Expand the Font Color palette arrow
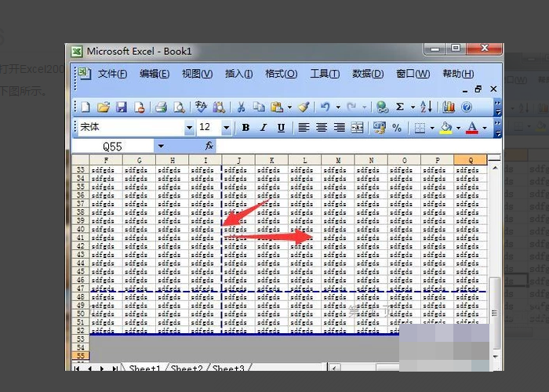549x392 pixels. coord(485,128)
